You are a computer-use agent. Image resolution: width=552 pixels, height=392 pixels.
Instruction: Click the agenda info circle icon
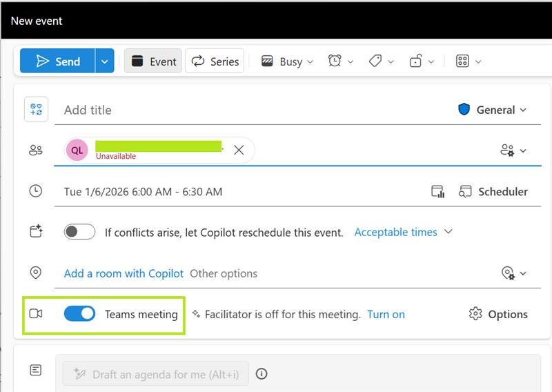[x=262, y=373]
